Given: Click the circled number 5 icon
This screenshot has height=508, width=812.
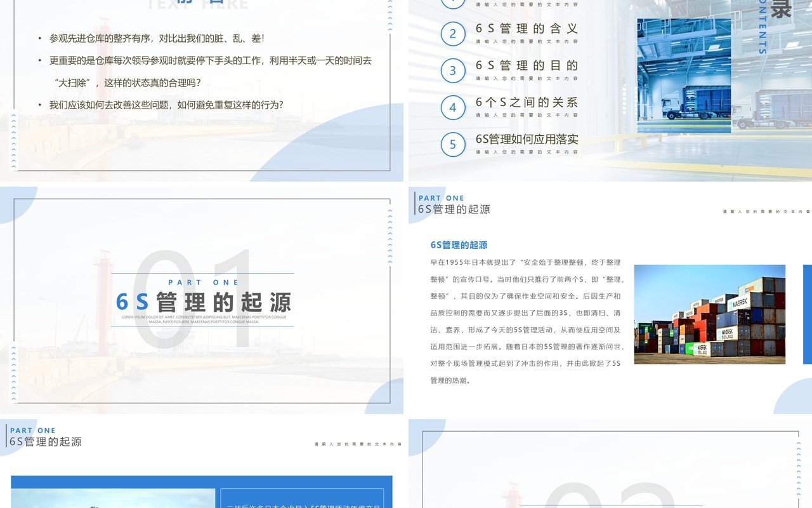Looking at the screenshot, I should [453, 144].
